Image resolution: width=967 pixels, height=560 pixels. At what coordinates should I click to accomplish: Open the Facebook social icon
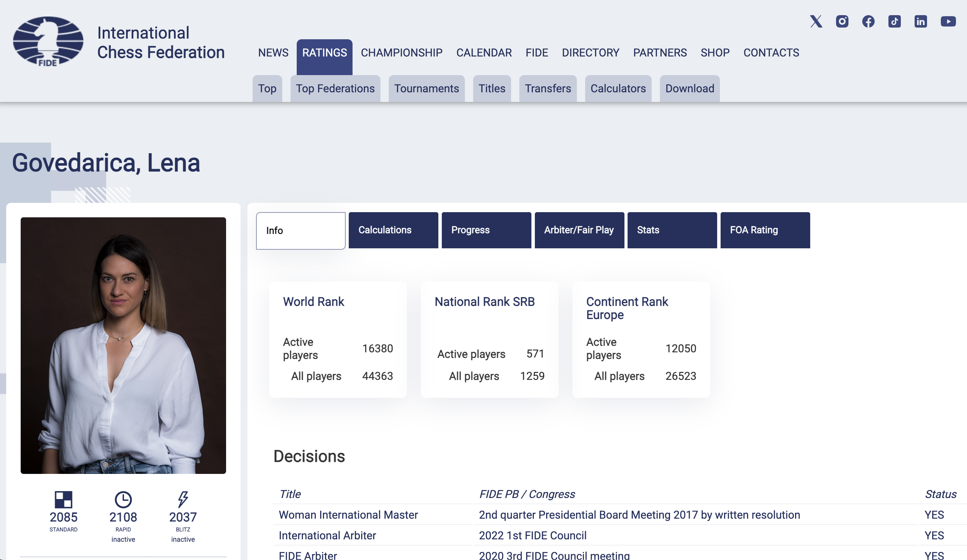tap(868, 21)
